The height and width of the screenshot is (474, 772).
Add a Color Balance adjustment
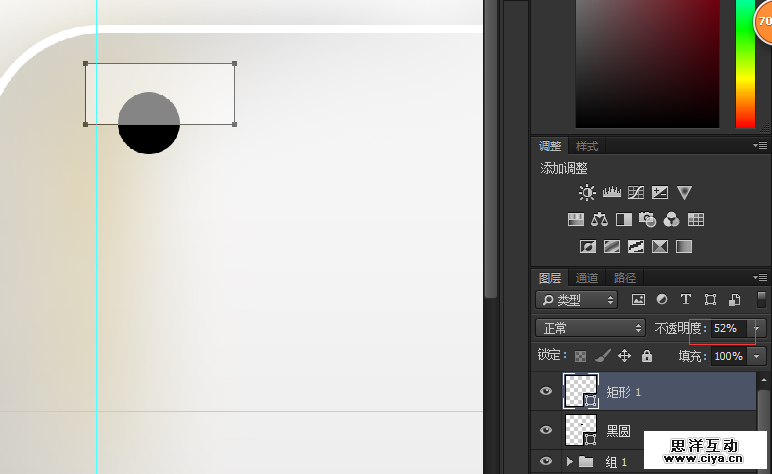pos(600,220)
